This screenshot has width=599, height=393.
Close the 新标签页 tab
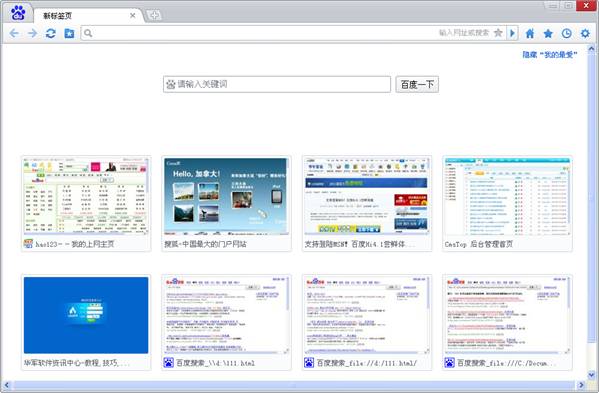click(133, 16)
